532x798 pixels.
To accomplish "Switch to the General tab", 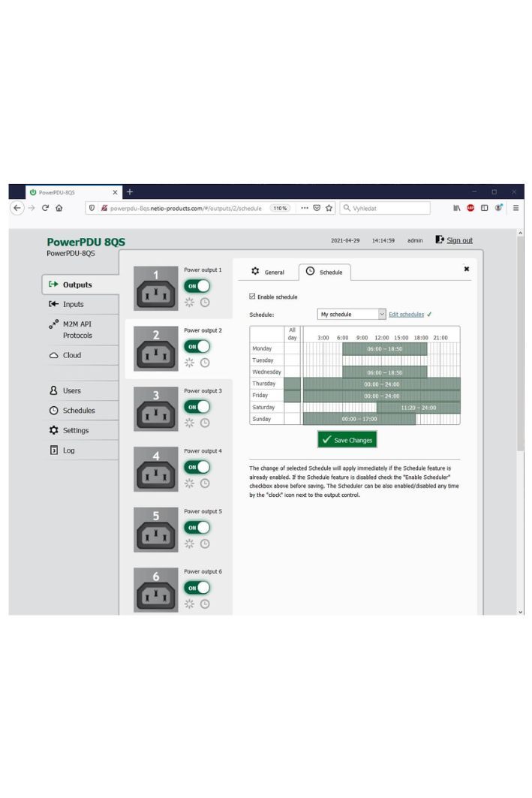I will (x=268, y=272).
